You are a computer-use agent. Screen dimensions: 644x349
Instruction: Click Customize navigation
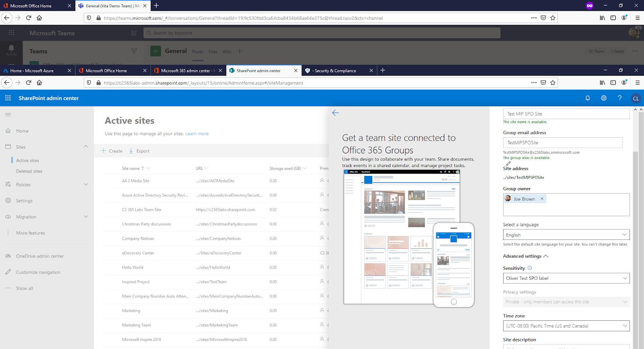38,272
